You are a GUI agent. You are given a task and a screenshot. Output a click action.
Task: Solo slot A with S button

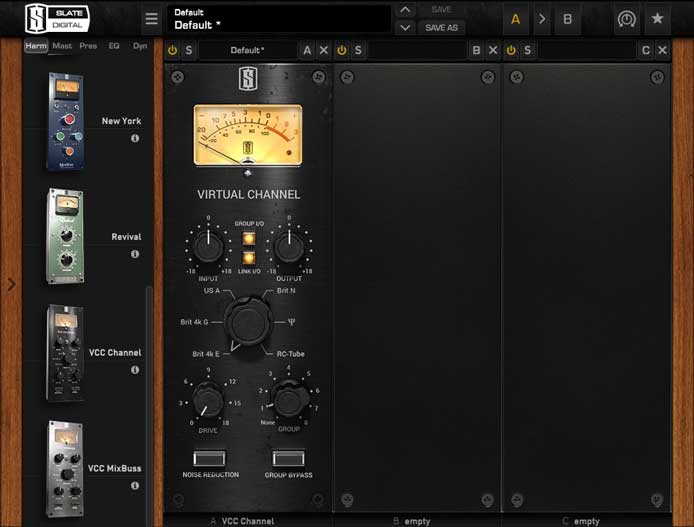pos(189,50)
